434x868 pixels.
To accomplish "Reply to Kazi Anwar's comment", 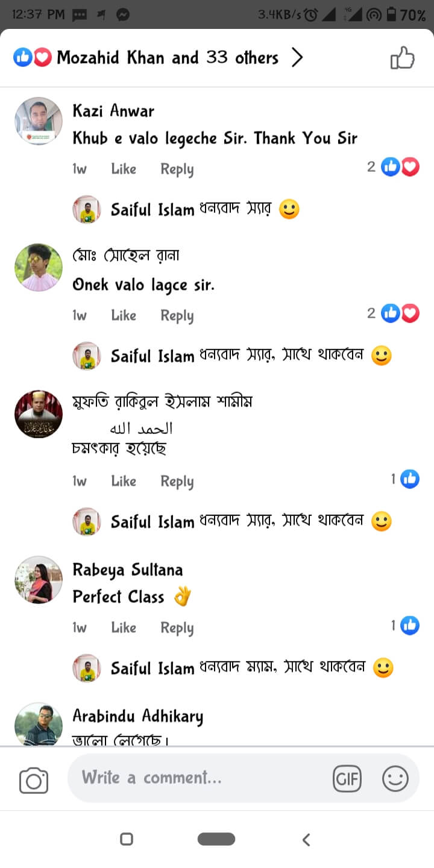I will (177, 169).
